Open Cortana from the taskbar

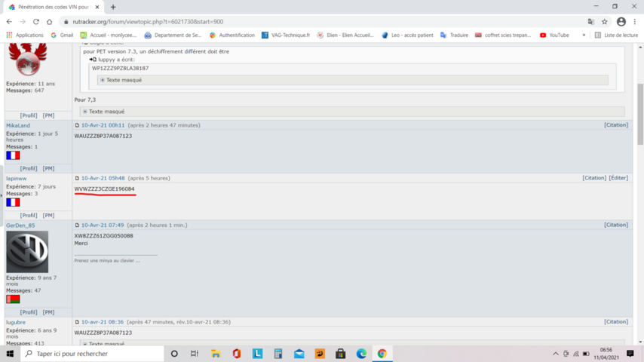pyautogui.click(x=174, y=354)
